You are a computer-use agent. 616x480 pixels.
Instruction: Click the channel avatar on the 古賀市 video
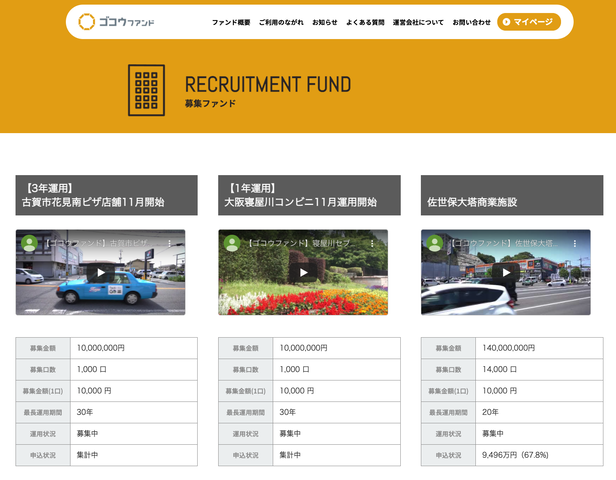point(29,243)
